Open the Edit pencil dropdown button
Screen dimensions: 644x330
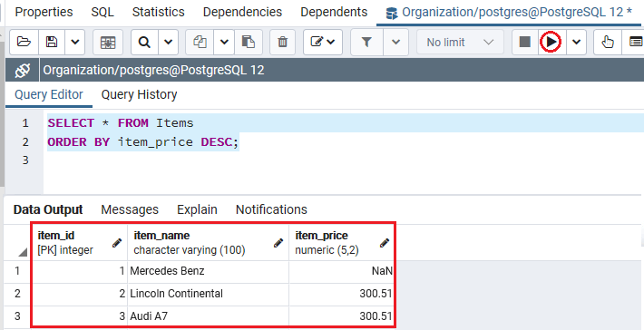(323, 42)
